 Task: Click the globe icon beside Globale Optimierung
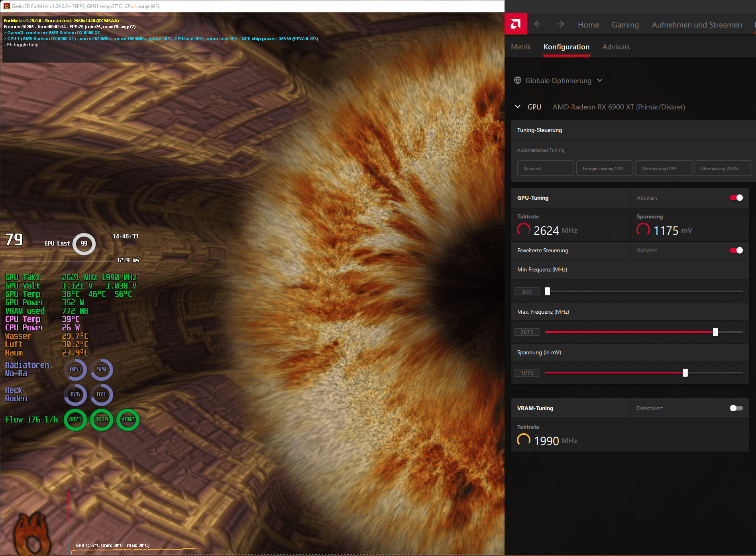point(518,80)
